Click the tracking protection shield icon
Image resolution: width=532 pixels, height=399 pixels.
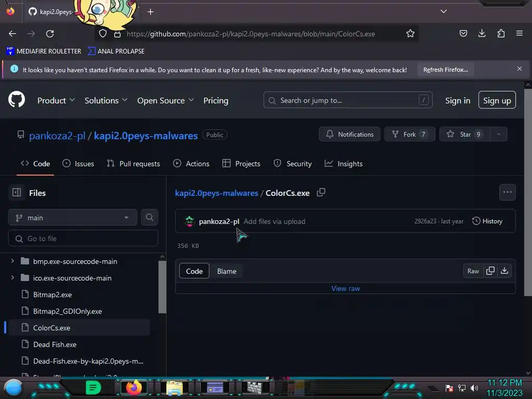(x=103, y=34)
